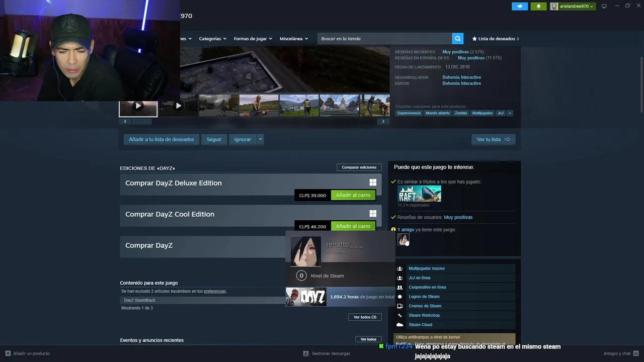Add DayZ Cool Edition to the cart
This screenshot has height=362, width=644.
point(353,226)
